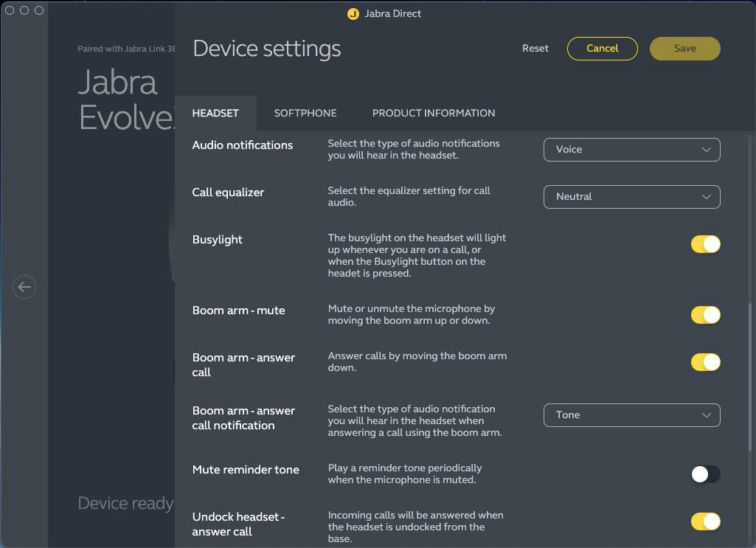Click the Cancel button

coord(602,49)
